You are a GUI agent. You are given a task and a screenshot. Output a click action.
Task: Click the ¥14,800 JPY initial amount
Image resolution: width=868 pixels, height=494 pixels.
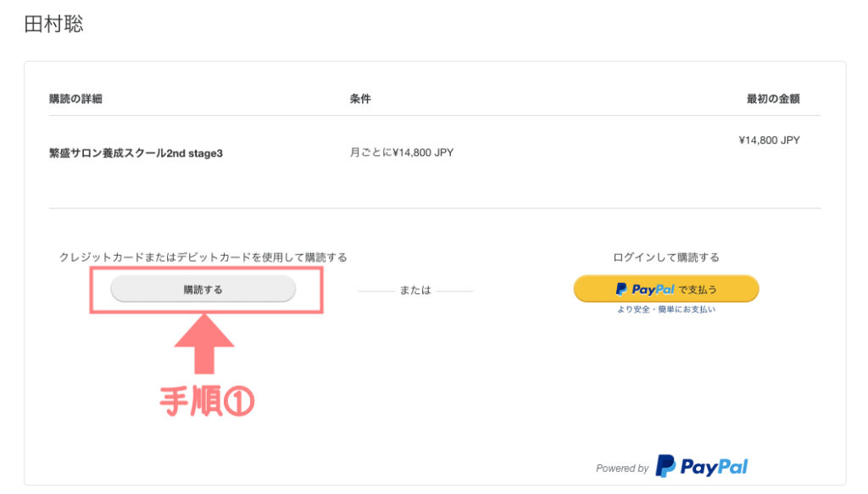769,141
